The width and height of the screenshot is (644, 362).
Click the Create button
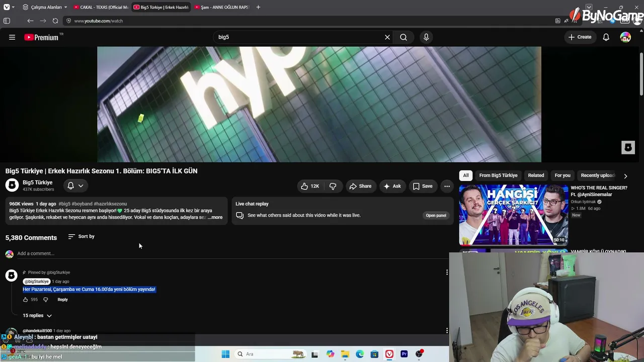pyautogui.click(x=580, y=37)
